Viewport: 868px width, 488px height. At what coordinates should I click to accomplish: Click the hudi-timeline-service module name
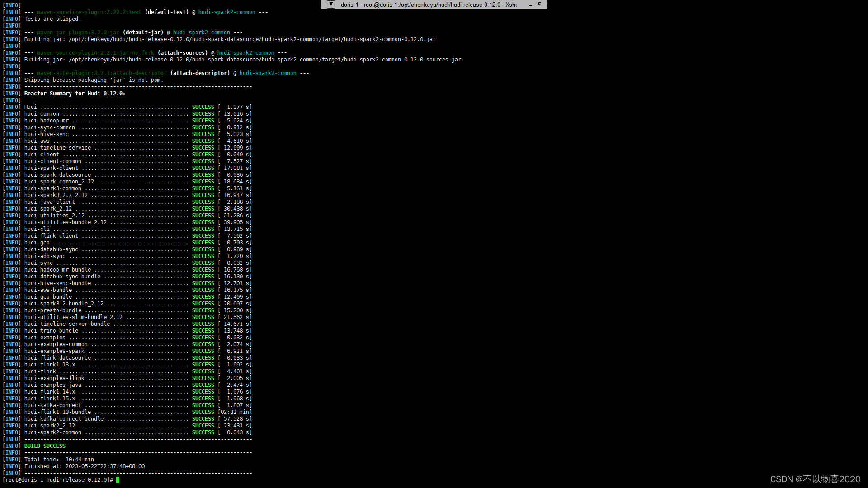pos(57,148)
